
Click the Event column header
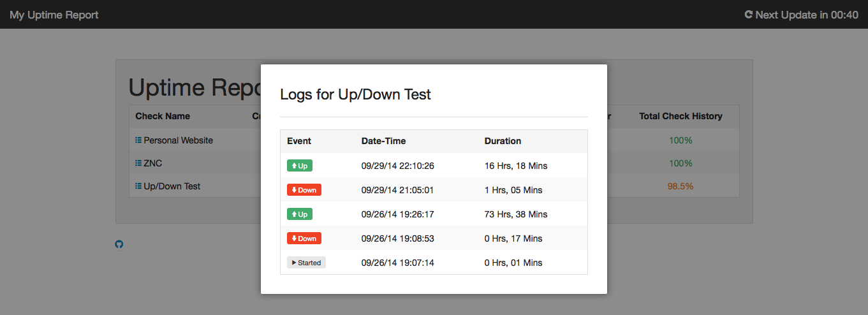(x=299, y=141)
